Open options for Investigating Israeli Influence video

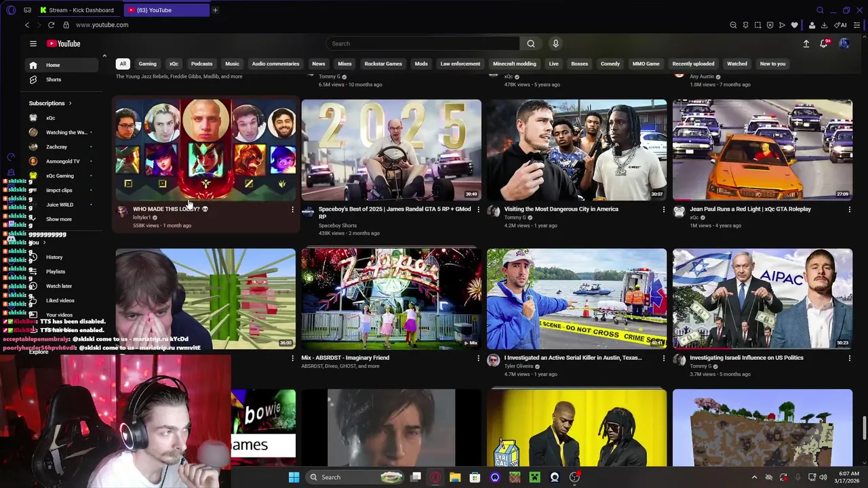point(849,358)
